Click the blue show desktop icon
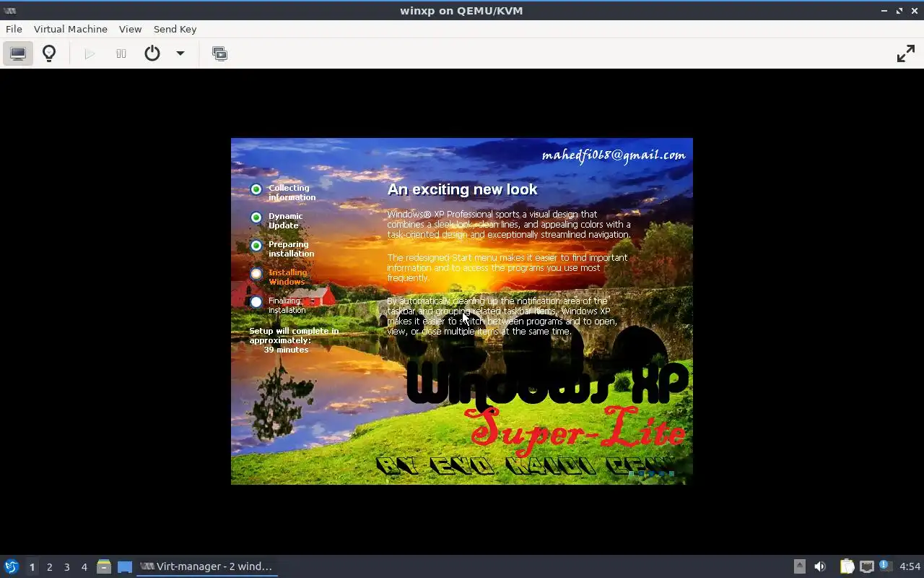Screen dimensions: 924x578 tap(125, 566)
